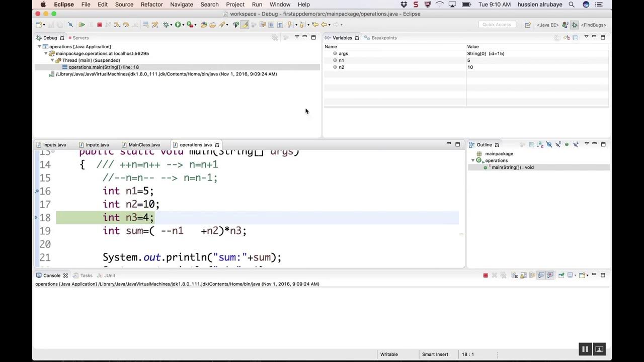The image size is (644, 362).
Task: Switch to the Breakpoints tab
Action: tap(384, 38)
